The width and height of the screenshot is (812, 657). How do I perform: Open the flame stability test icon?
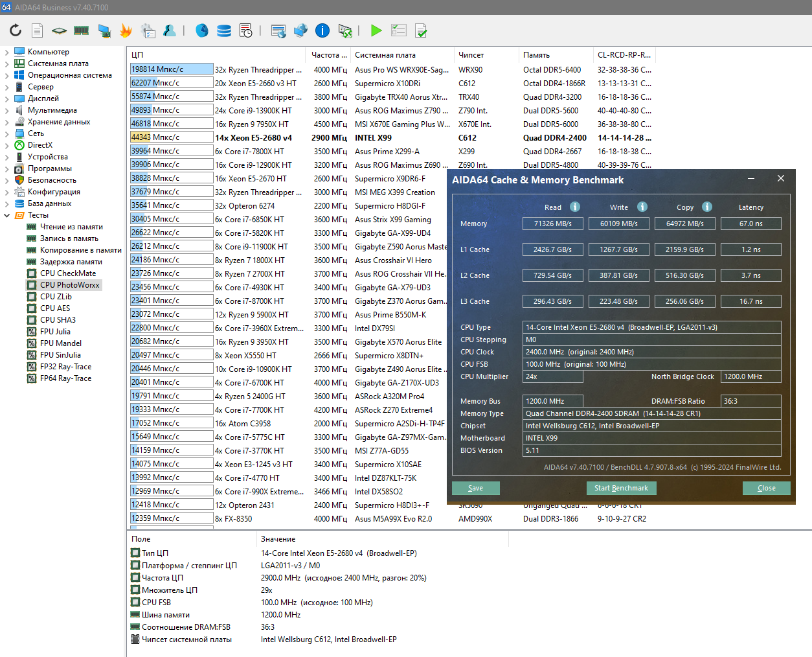click(x=126, y=30)
